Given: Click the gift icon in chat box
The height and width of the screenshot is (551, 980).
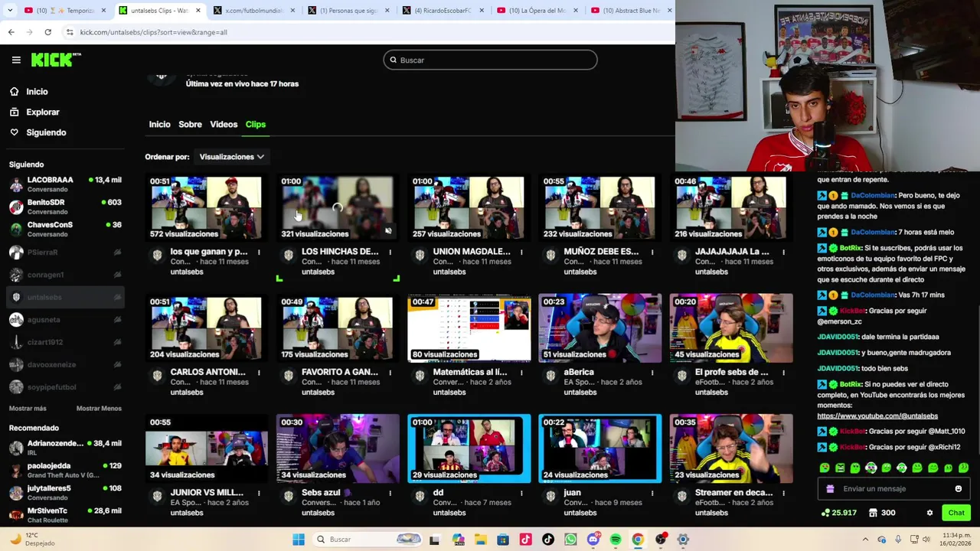Looking at the screenshot, I should 830,489.
